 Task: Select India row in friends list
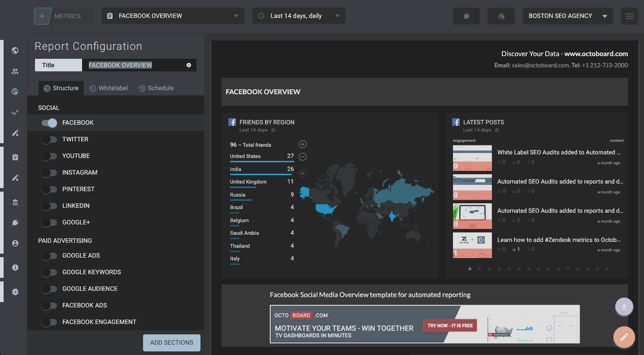262,170
